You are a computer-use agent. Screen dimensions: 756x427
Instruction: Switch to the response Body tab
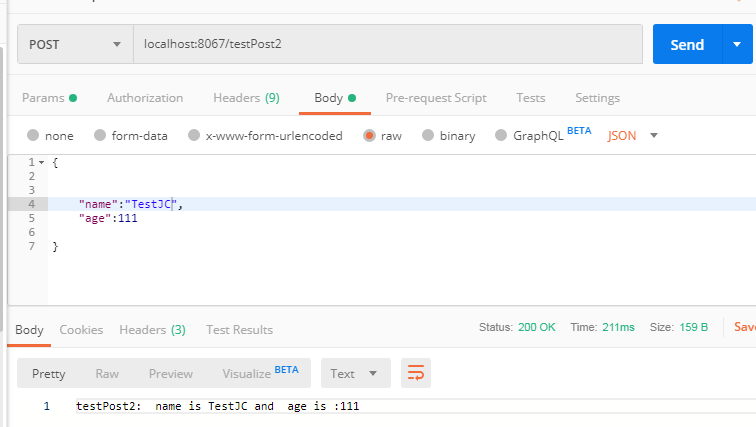(x=29, y=330)
